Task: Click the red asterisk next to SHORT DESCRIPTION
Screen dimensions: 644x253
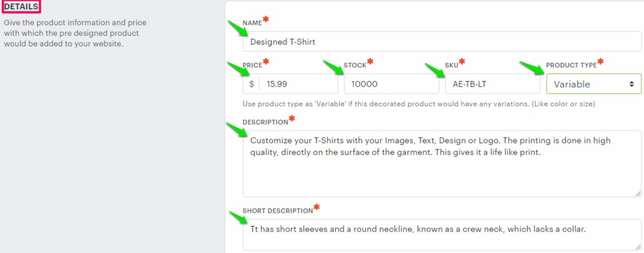Action: click(x=316, y=207)
